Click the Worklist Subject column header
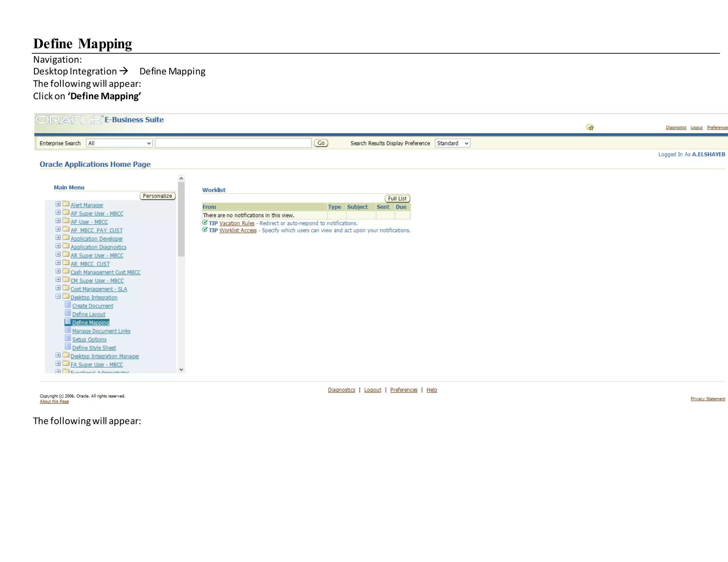The width and height of the screenshot is (728, 562). pyautogui.click(x=361, y=207)
